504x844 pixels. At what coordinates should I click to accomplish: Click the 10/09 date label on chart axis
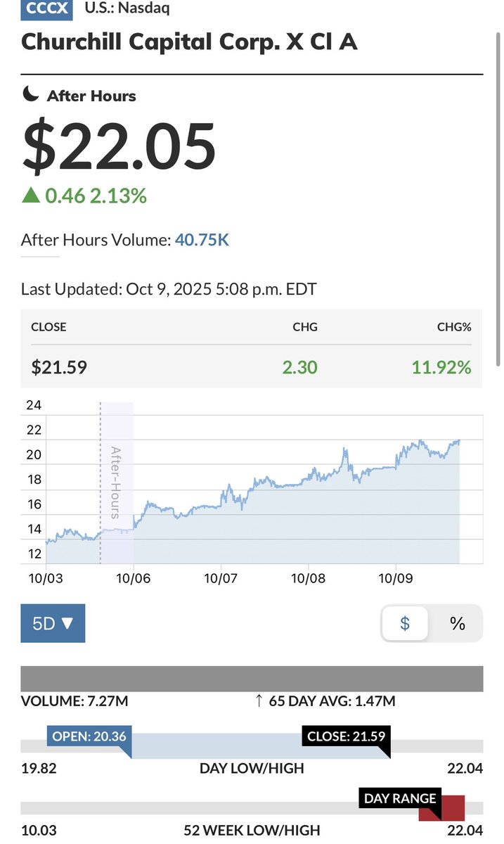tap(395, 578)
